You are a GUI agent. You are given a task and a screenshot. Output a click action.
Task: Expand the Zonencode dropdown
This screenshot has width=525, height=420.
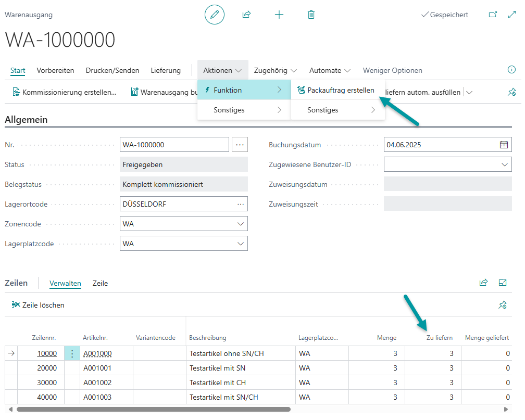(240, 224)
